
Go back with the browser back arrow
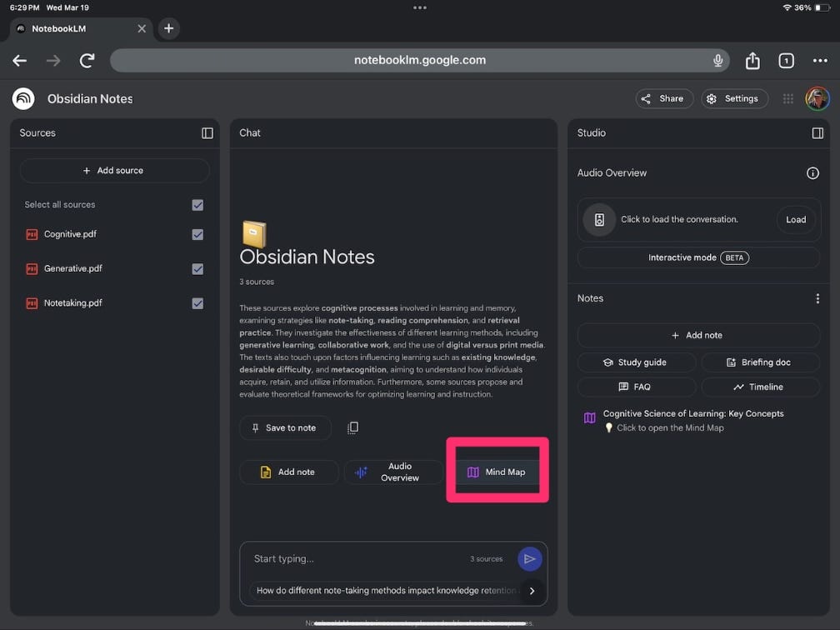(x=20, y=61)
